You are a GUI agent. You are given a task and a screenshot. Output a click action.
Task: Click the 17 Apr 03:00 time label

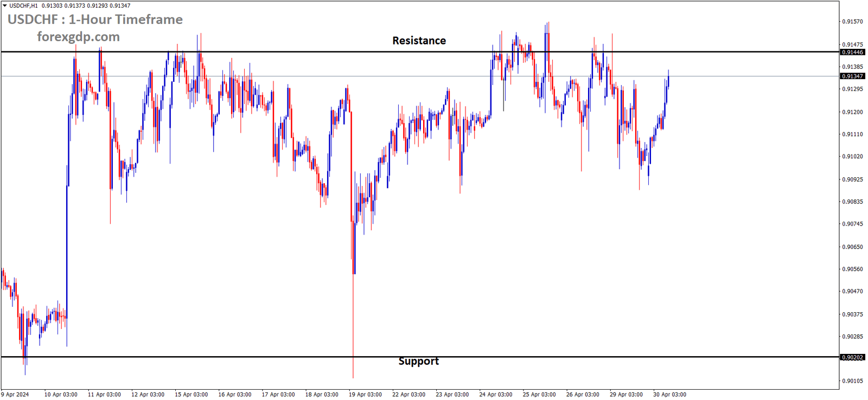pyautogui.click(x=278, y=395)
